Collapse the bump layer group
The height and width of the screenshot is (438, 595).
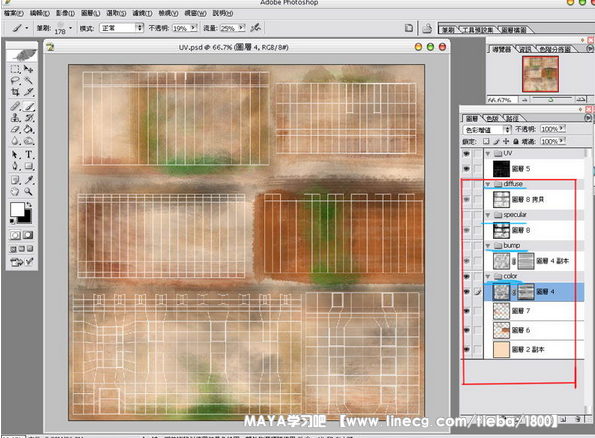(x=488, y=246)
